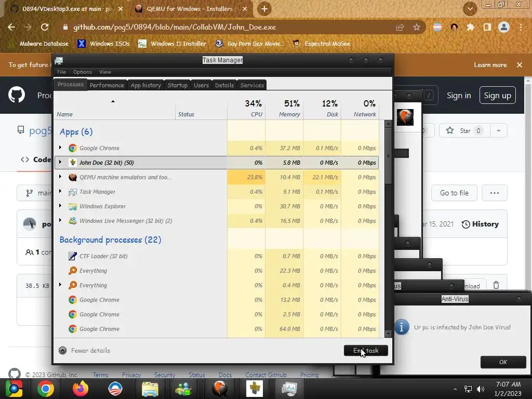
Task: Click Sign up on GitHub
Action: click(497, 96)
